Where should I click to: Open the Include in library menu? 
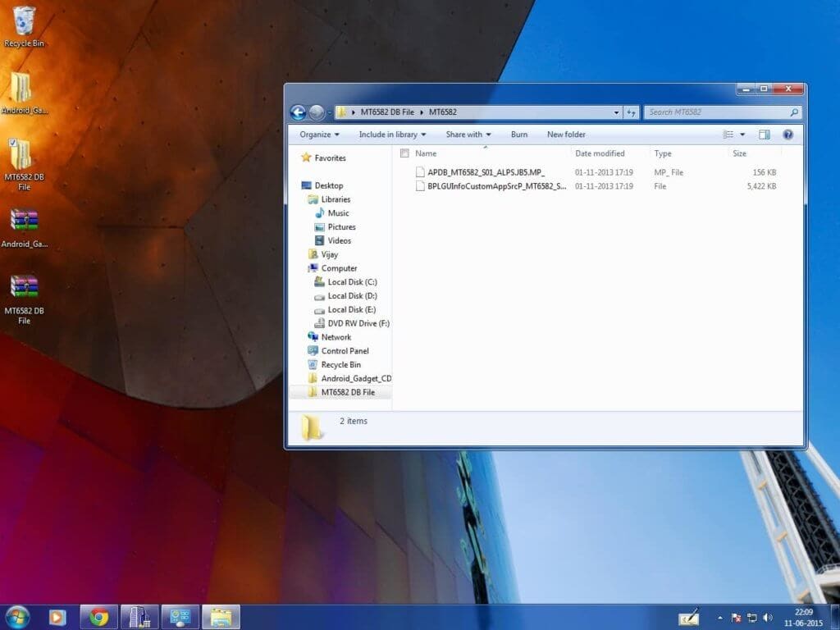(392, 135)
